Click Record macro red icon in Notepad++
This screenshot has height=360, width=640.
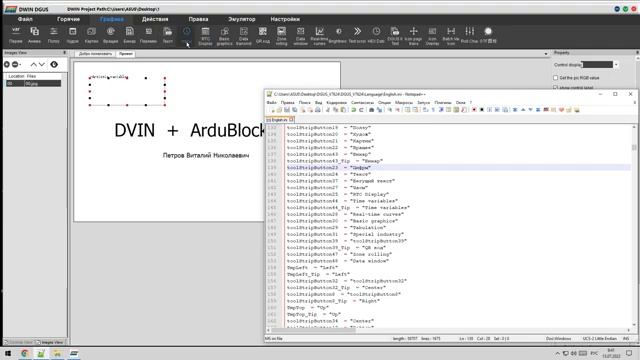[474, 110]
